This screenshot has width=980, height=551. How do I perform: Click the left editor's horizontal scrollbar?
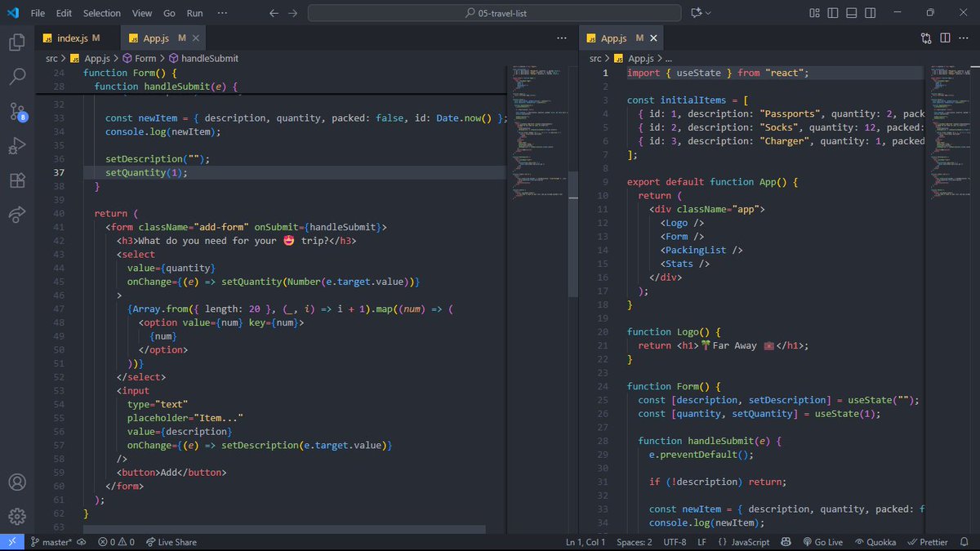point(284,529)
